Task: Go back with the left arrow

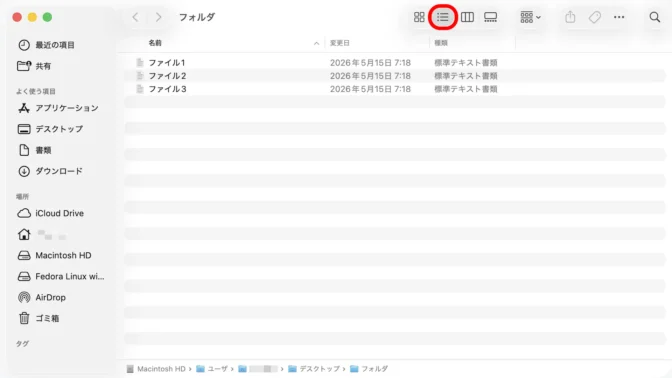Action: pos(135,17)
